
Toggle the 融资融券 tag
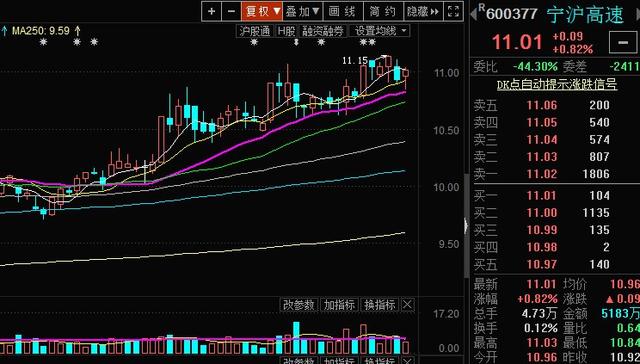tap(322, 31)
